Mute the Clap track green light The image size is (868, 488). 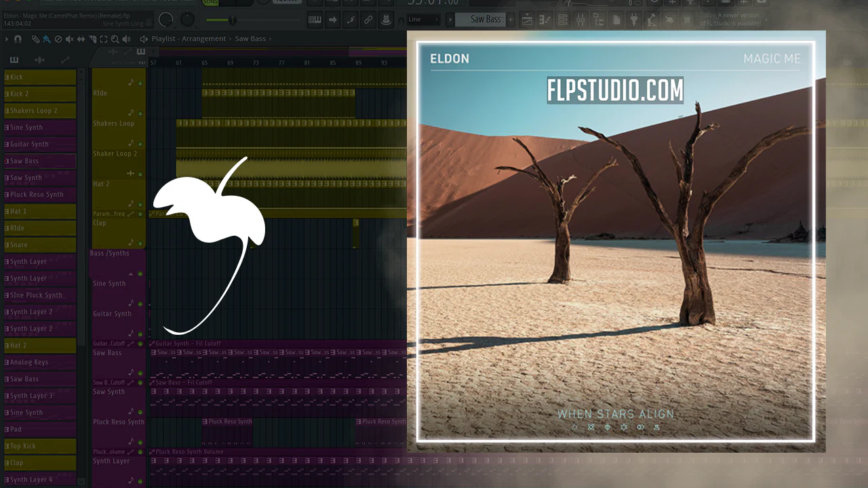click(140, 244)
